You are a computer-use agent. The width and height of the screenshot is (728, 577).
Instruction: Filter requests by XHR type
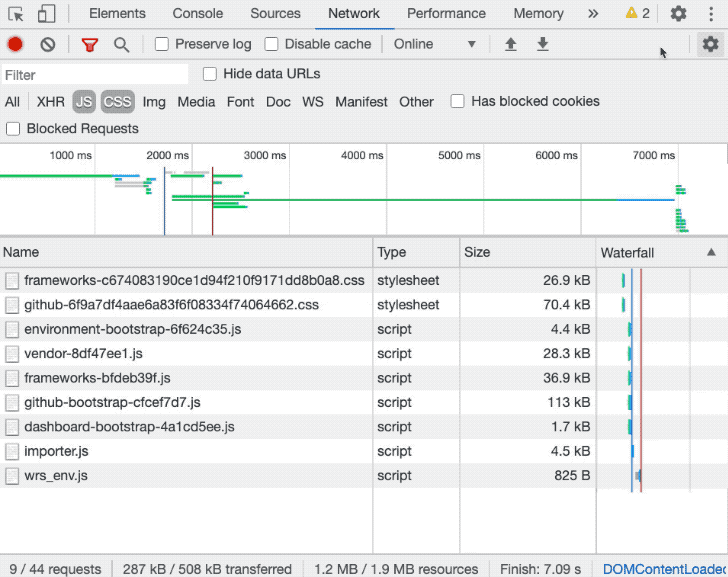(x=51, y=102)
